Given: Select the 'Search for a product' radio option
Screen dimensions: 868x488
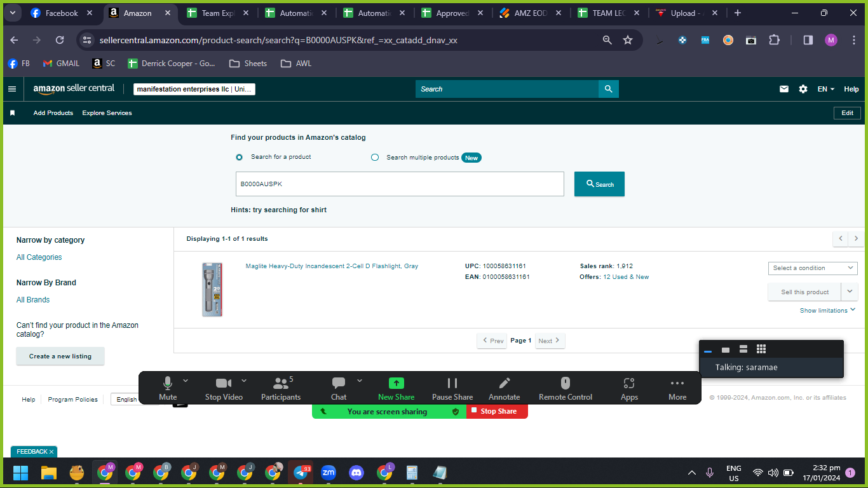Looking at the screenshot, I should click(240, 157).
